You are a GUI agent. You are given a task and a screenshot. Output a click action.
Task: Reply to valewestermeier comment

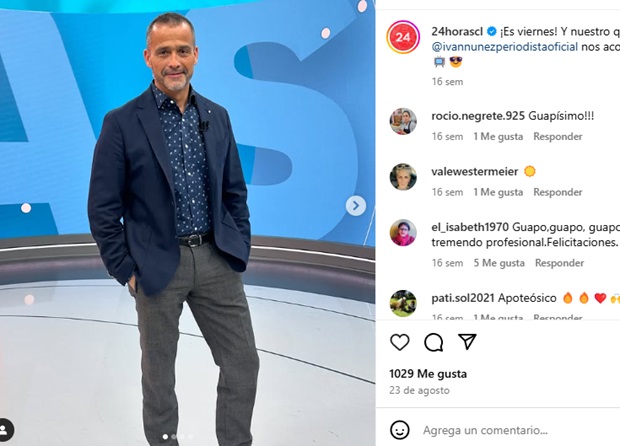point(558,192)
